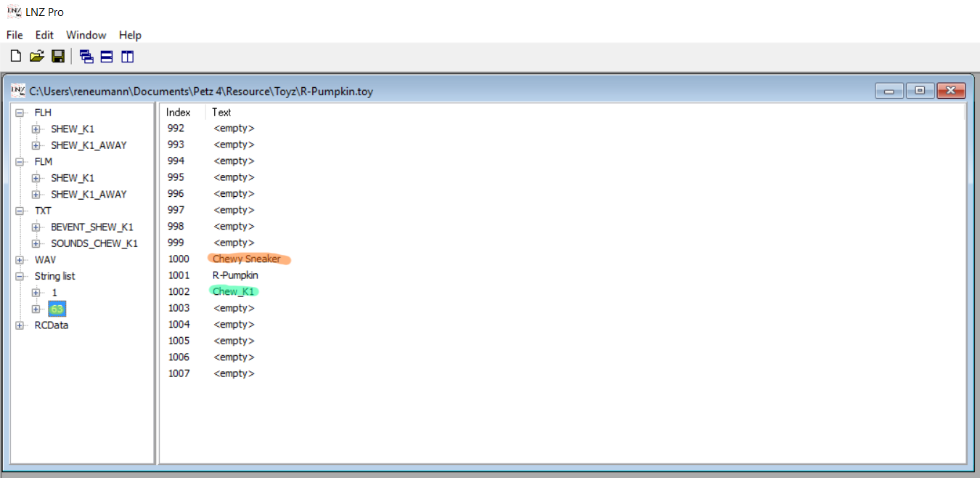Click index 994 in the list
Screen dimensions: 980x478
176,161
